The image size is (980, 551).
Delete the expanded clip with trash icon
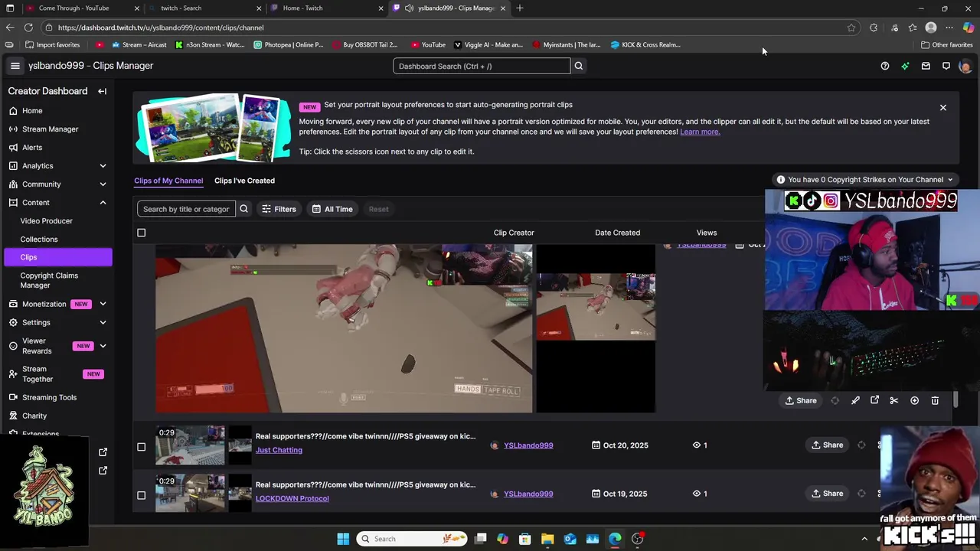pos(935,400)
